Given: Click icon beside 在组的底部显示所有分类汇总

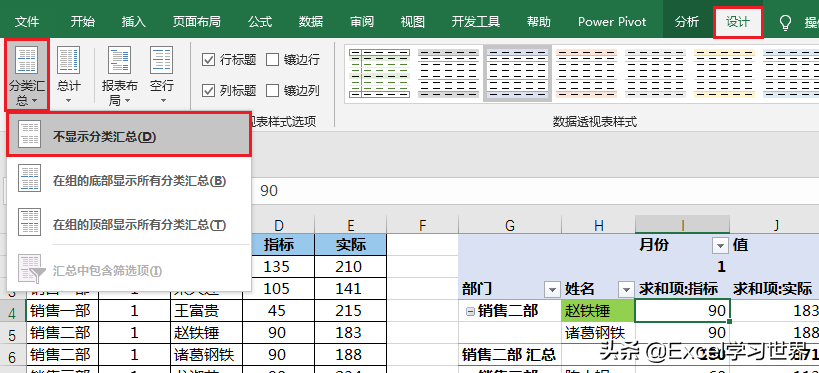Looking at the screenshot, I should [x=29, y=179].
